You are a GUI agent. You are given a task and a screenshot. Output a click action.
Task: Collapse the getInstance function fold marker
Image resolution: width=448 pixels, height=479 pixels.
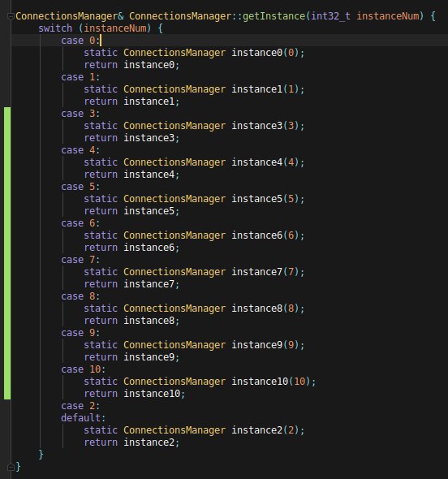(10, 16)
